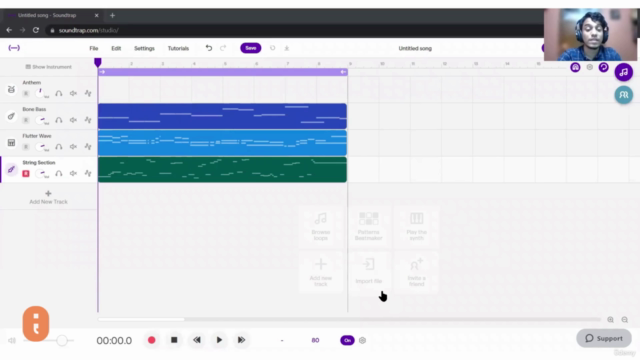Zoom out on the timeline
The width and height of the screenshot is (640, 360).
[x=624, y=320]
